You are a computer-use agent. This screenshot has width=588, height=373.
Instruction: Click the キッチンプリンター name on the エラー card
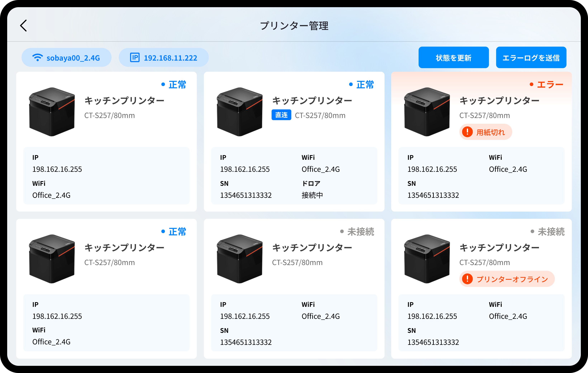tap(499, 100)
